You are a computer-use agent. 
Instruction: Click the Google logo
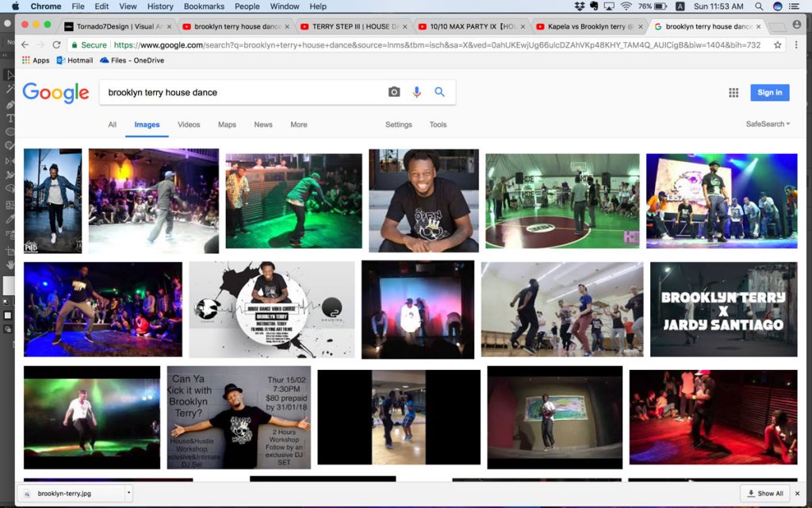coord(56,93)
